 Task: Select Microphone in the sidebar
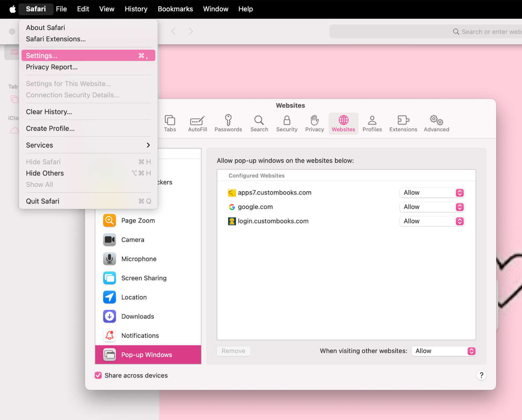148,259
